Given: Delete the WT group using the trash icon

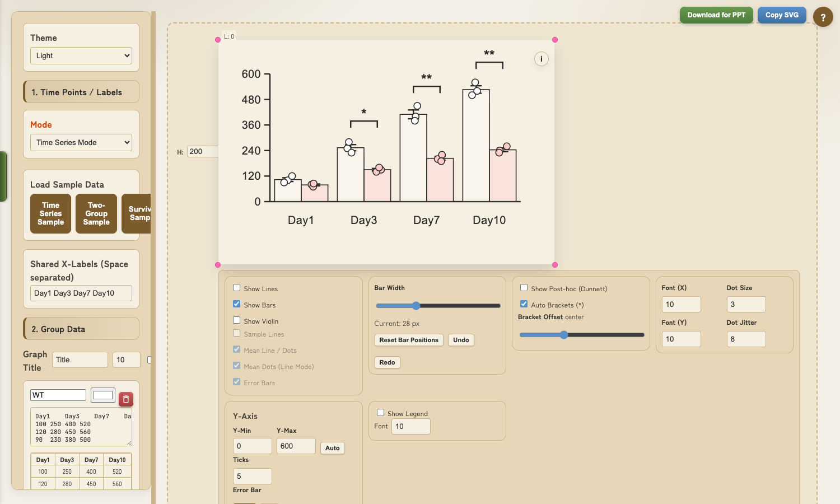Looking at the screenshot, I should click(125, 399).
